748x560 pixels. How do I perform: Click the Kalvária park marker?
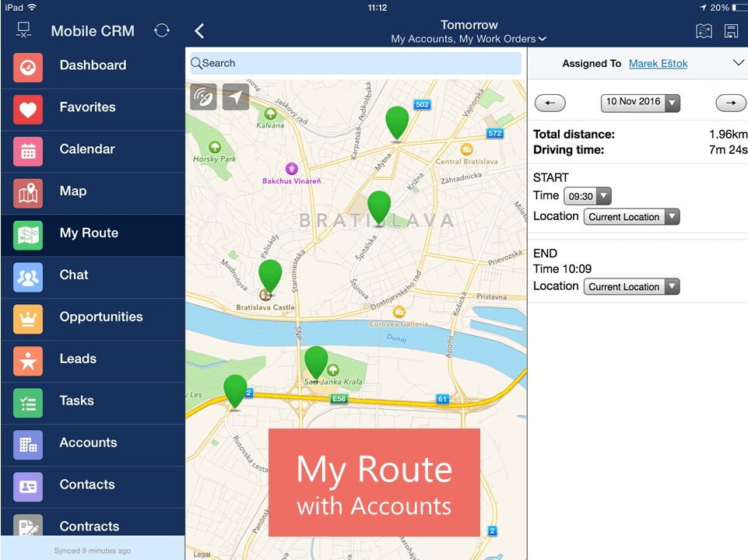point(271,114)
